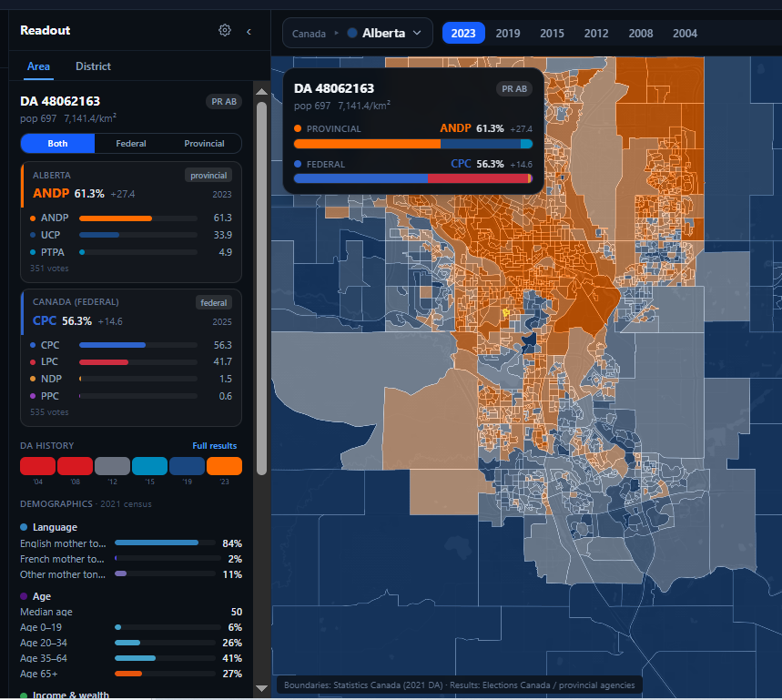Viewport: 782px width, 700px height.
Task: Click the 535 votes label
Action: click(x=49, y=412)
